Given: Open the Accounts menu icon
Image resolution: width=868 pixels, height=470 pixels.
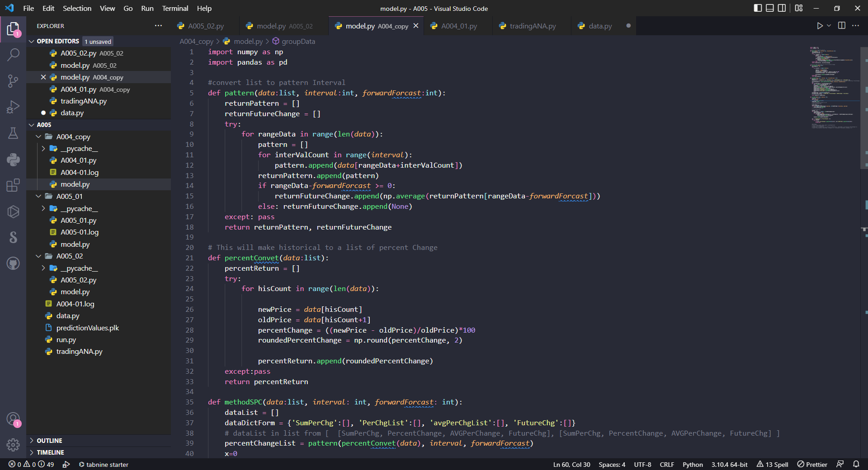Looking at the screenshot, I should click(x=13, y=419).
